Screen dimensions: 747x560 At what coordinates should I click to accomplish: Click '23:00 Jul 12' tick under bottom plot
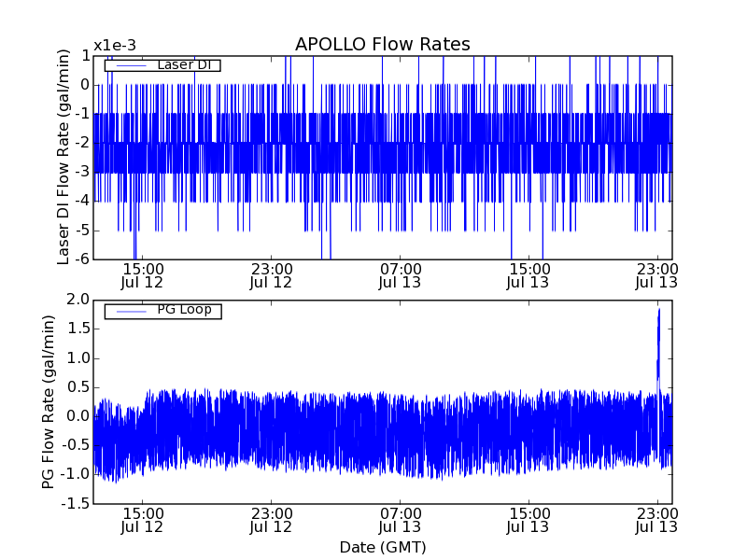coord(271,521)
